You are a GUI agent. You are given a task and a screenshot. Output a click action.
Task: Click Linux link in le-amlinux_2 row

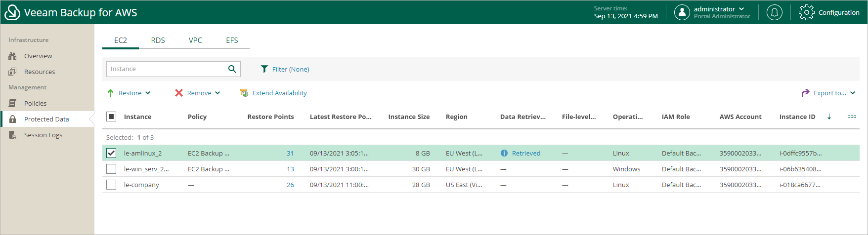[621, 153]
